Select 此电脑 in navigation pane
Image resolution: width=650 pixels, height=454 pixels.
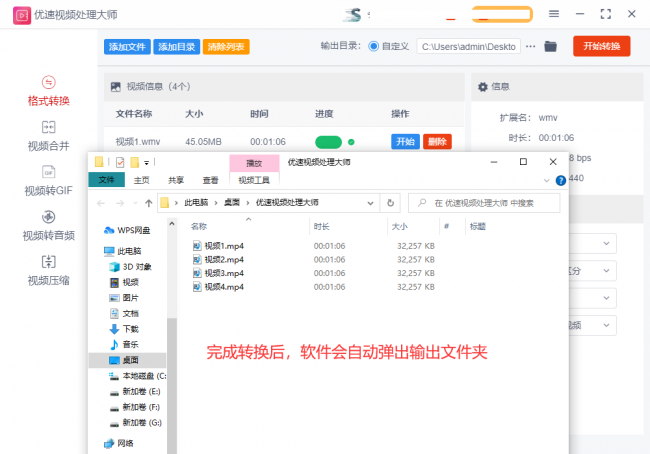[123, 251]
